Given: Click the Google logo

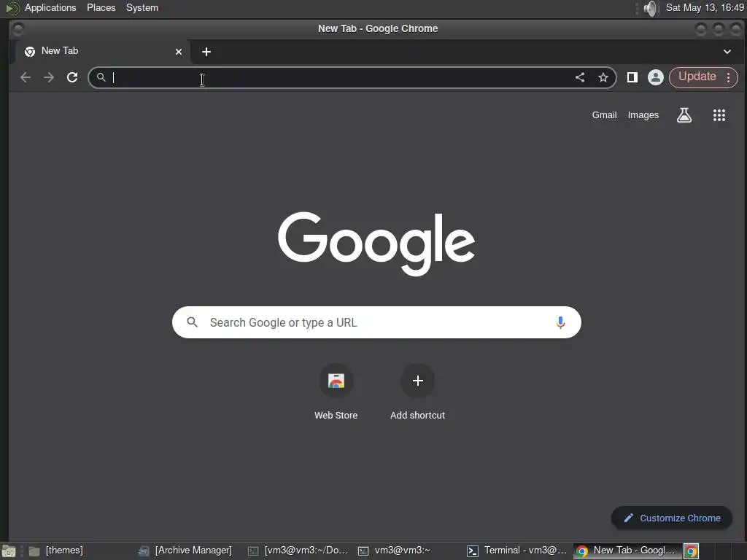Looking at the screenshot, I should point(376,243).
